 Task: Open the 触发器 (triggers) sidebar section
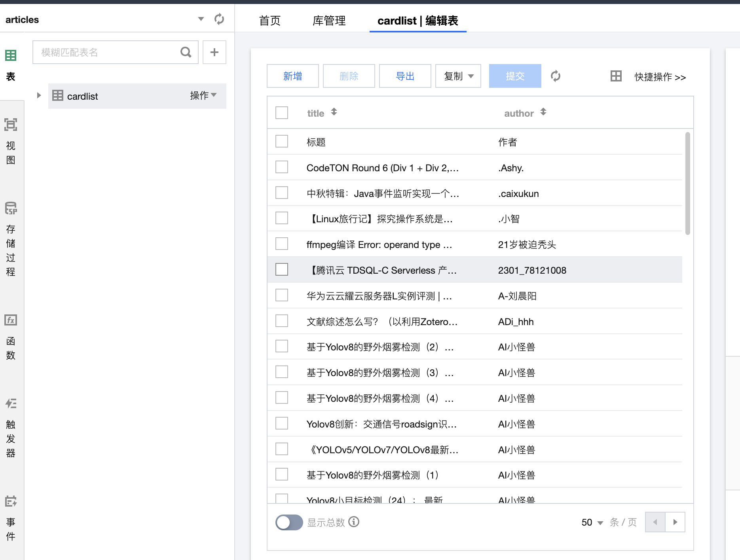click(11, 428)
